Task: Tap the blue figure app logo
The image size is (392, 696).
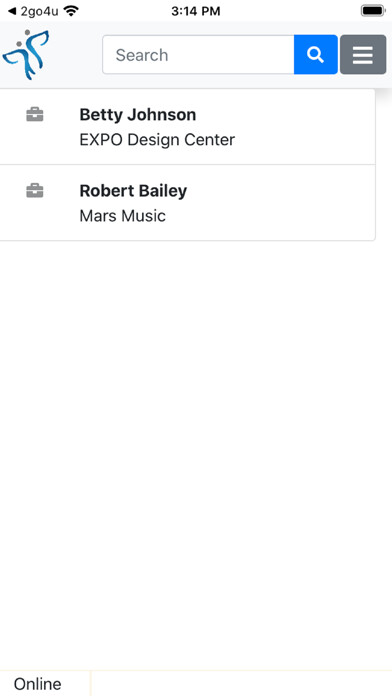Action: coord(26,55)
